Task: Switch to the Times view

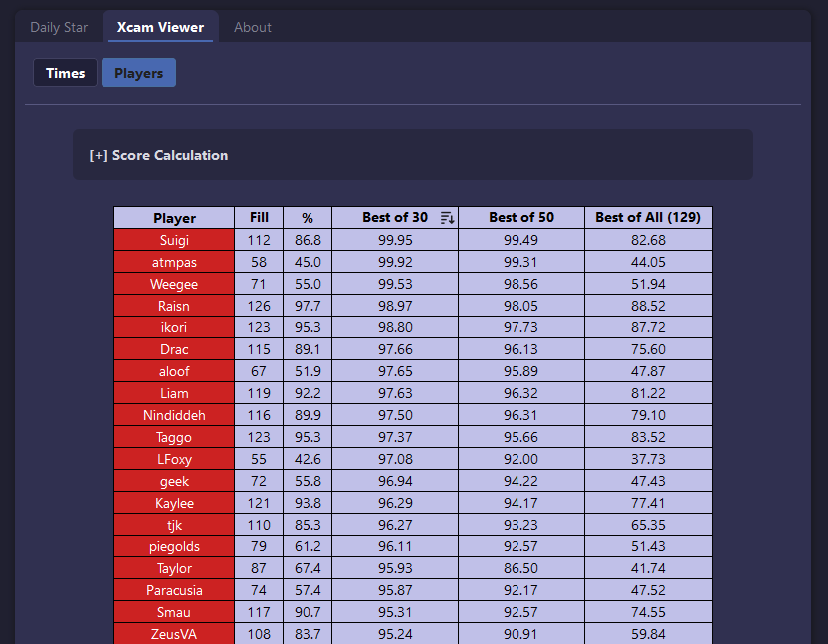Action: tap(65, 73)
